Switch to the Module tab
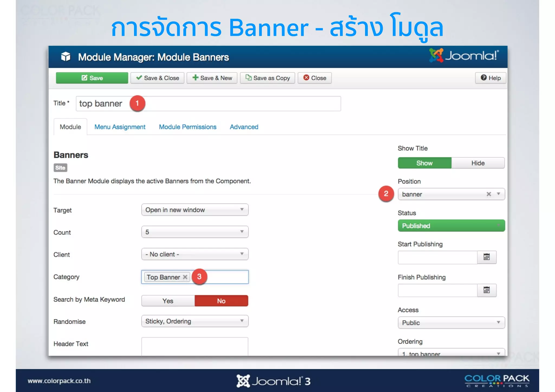 tap(70, 127)
